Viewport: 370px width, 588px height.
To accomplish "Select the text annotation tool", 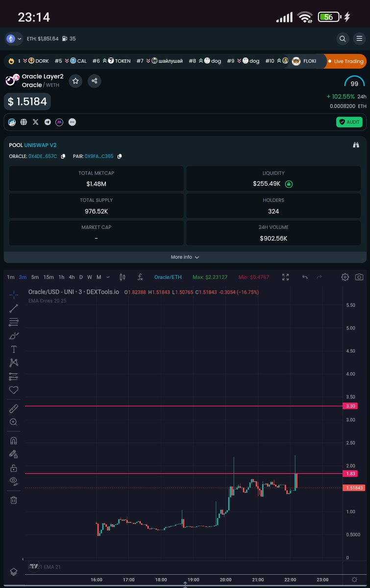I will [x=14, y=349].
